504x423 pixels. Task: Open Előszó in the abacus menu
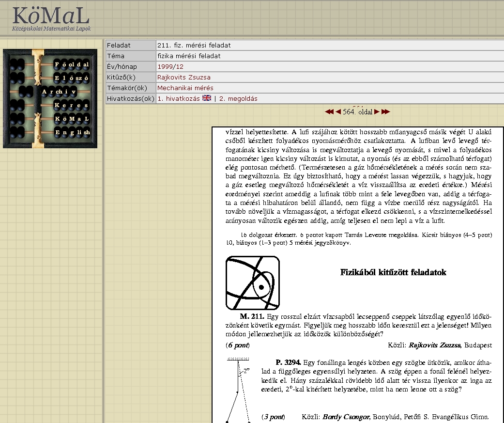72,78
